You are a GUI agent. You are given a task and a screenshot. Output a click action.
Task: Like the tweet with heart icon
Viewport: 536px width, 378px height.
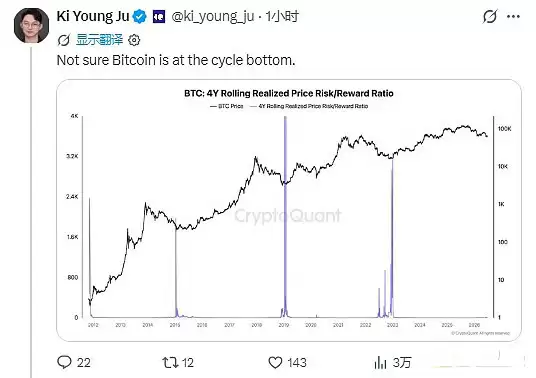tap(275, 362)
